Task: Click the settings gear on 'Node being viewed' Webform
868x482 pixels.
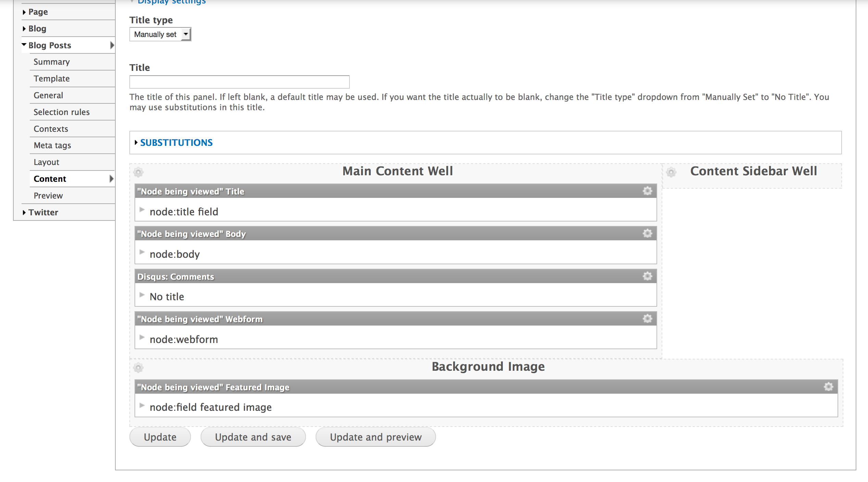Action: (647, 319)
